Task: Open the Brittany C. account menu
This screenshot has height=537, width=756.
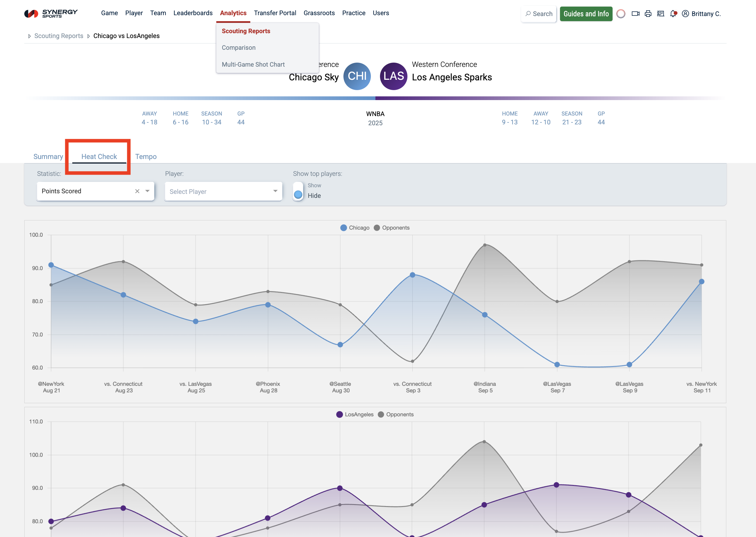Action: [701, 14]
